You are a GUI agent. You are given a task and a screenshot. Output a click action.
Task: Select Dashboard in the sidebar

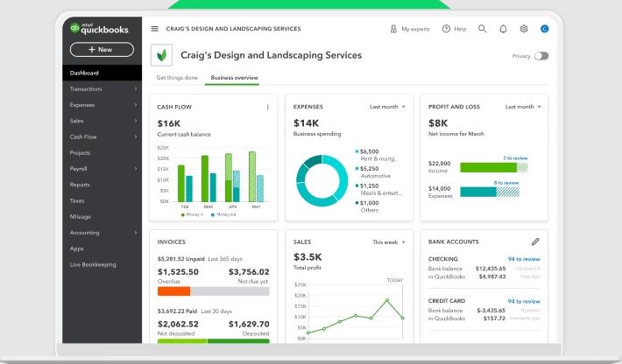102,73
